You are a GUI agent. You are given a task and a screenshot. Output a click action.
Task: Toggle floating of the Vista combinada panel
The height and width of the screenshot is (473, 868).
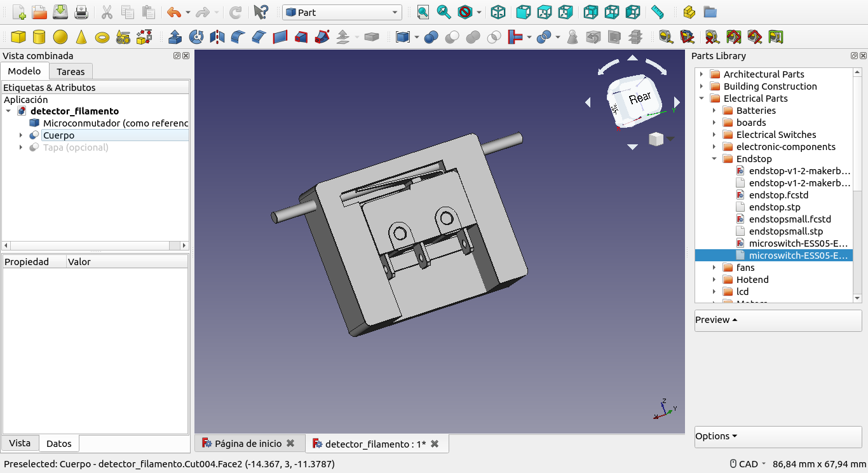177,56
